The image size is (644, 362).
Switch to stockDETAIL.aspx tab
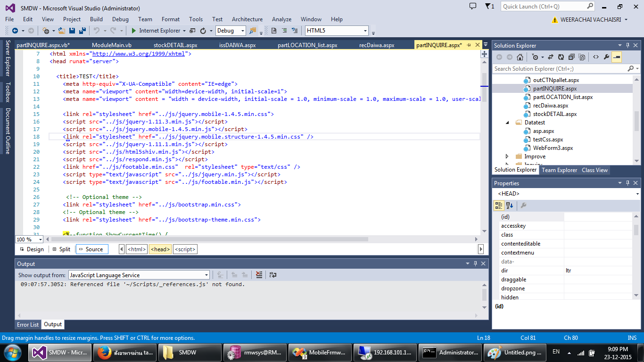175,45
